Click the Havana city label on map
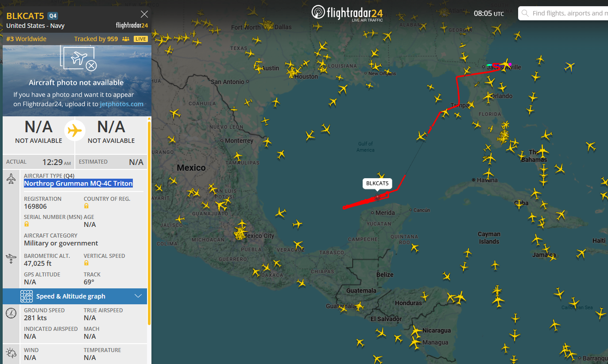608x364 pixels. [x=487, y=180]
